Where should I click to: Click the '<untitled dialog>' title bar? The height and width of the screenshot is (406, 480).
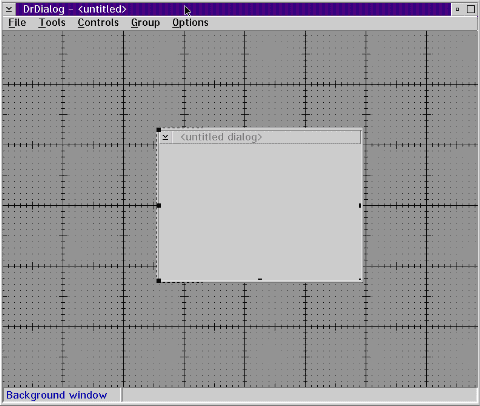coord(266,137)
